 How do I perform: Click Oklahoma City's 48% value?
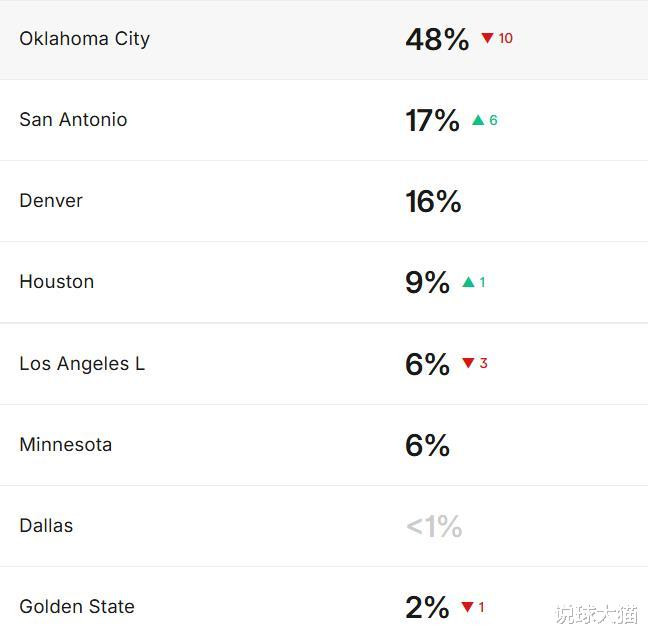pyautogui.click(x=437, y=39)
